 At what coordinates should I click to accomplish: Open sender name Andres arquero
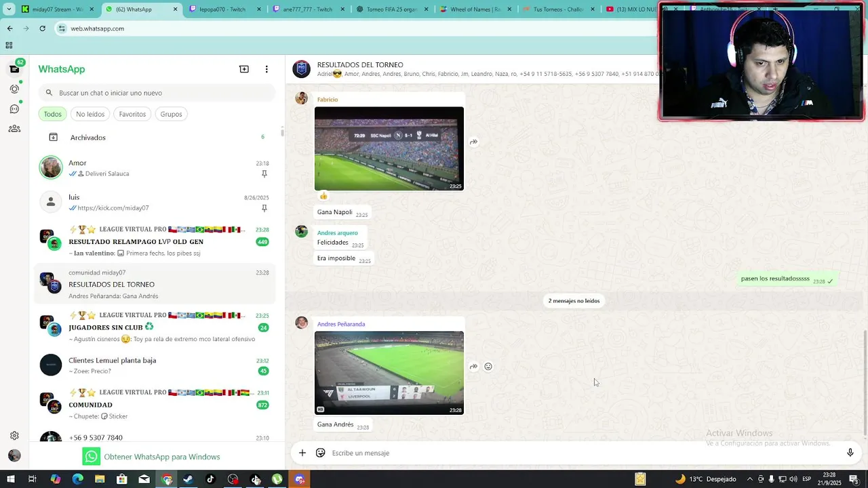[x=337, y=232]
